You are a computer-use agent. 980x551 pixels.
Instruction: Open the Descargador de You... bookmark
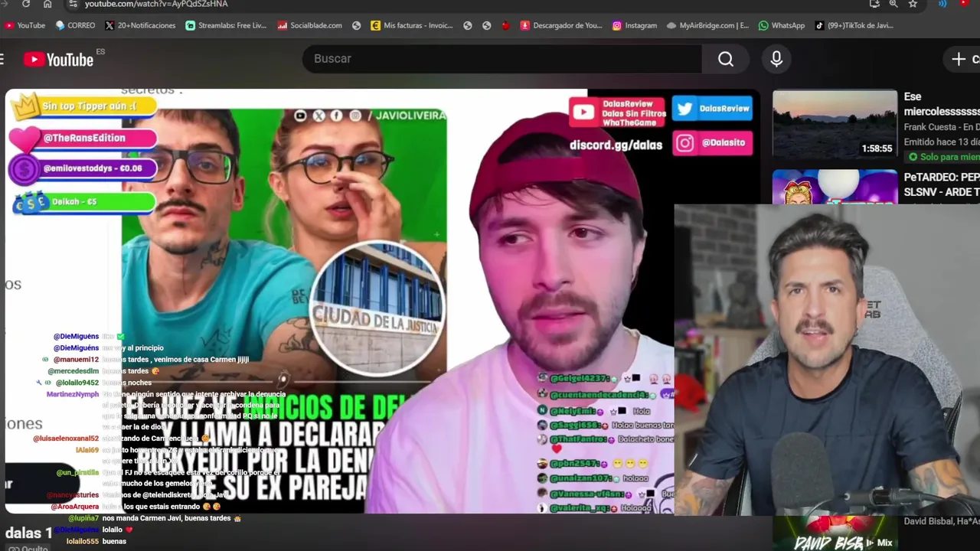561,25
